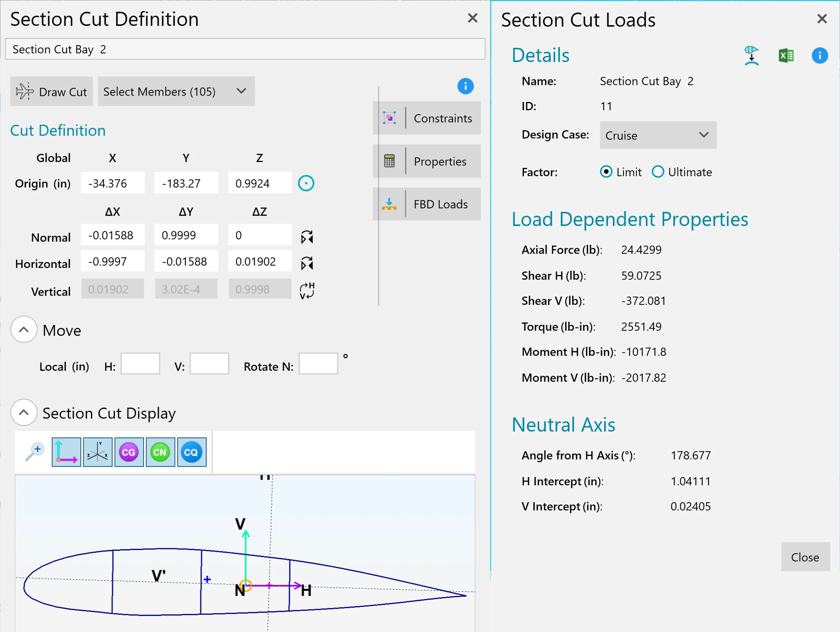Toggle the global XYZ axes display
The height and width of the screenshot is (632, 840).
click(x=98, y=452)
